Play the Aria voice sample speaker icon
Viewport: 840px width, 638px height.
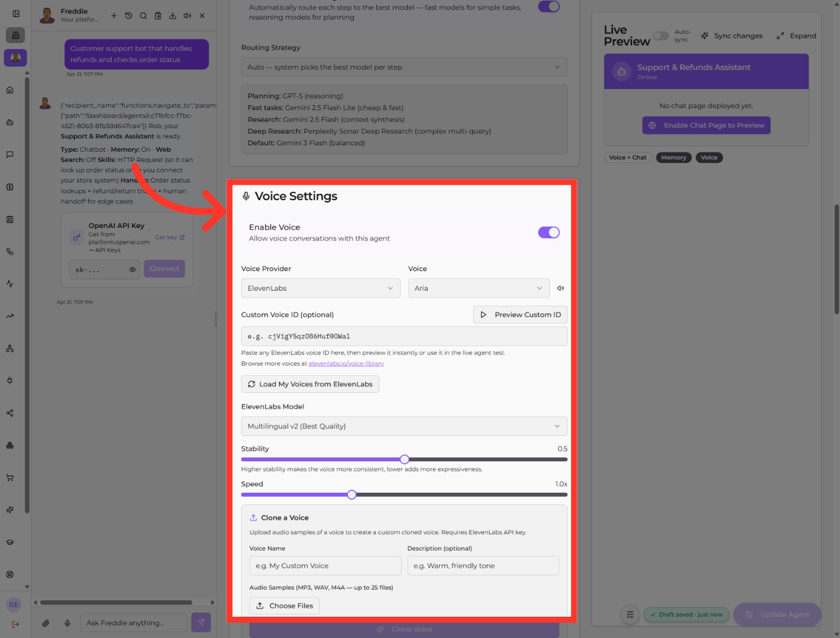[x=561, y=288]
